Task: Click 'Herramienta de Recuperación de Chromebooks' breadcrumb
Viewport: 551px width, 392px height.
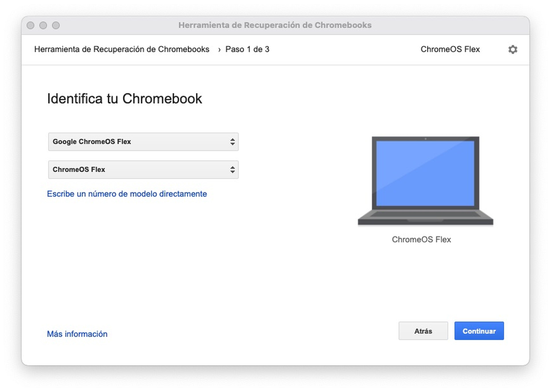Action: 122,49
